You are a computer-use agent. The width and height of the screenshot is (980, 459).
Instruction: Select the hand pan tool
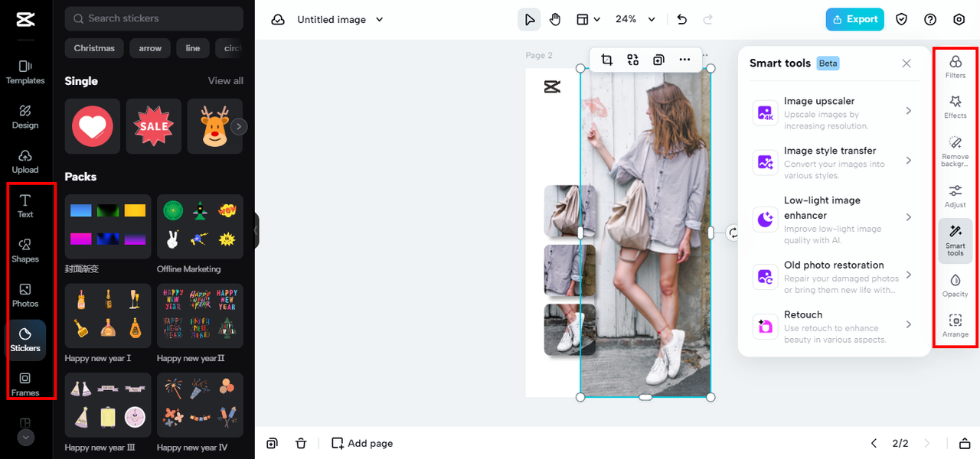click(555, 19)
